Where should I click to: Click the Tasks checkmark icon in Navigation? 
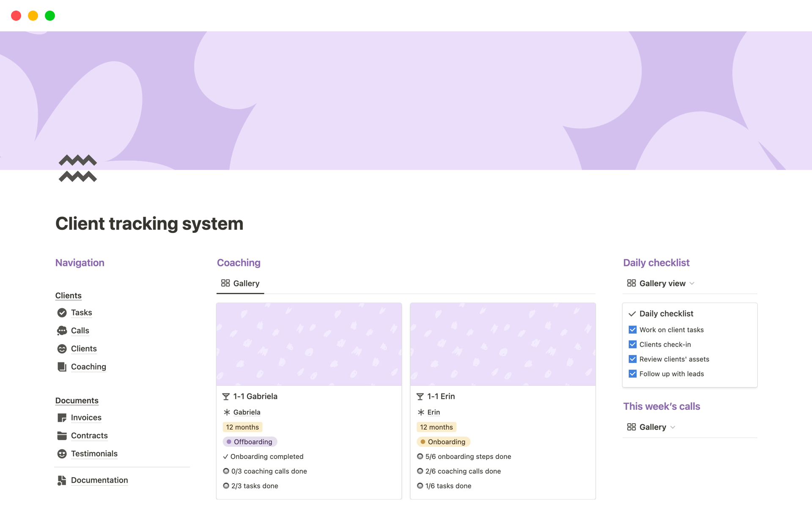tap(62, 313)
